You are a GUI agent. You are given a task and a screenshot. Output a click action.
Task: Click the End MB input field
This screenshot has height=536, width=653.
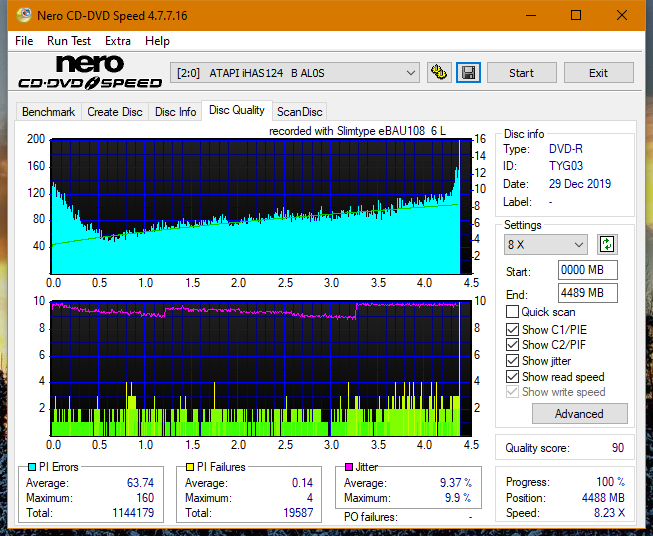pos(588,293)
